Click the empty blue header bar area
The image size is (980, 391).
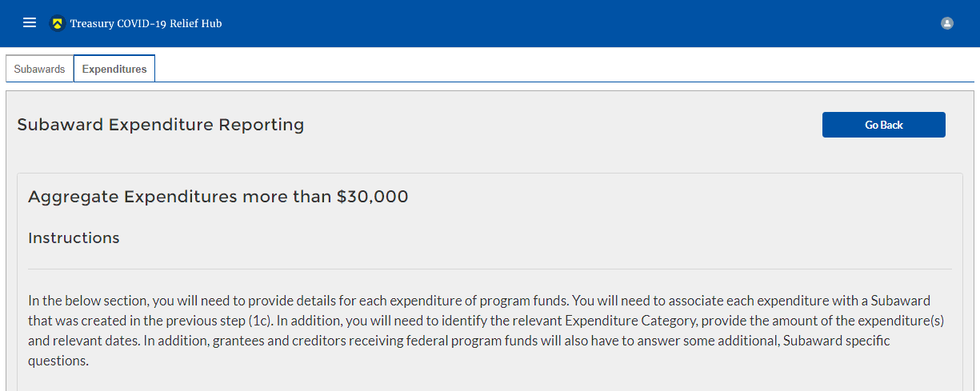(x=560, y=23)
